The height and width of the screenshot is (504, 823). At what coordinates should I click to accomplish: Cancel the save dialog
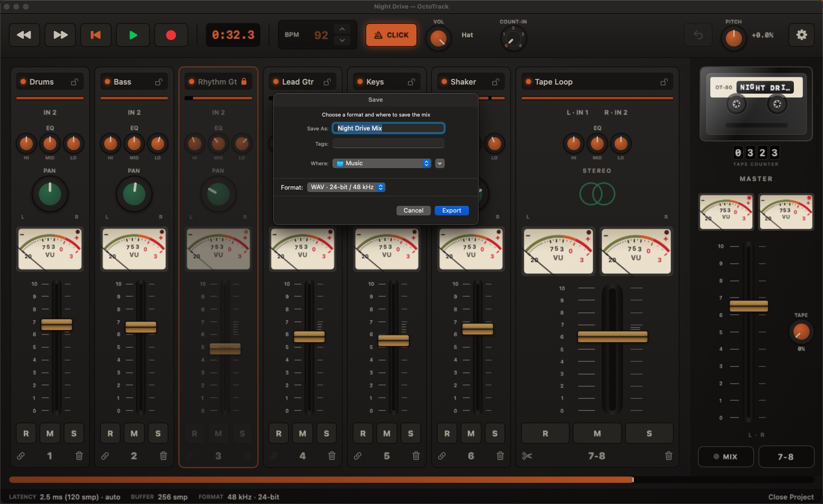tap(413, 211)
